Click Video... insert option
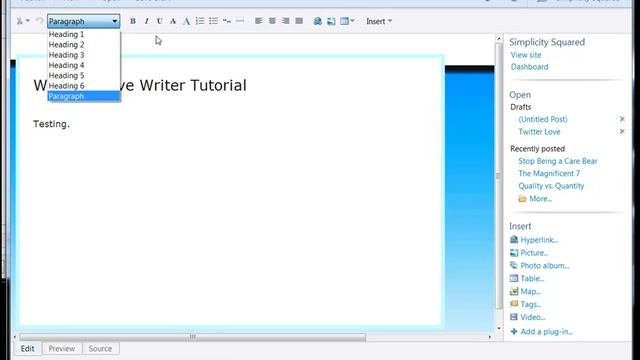This screenshot has width=640, height=360. (533, 317)
